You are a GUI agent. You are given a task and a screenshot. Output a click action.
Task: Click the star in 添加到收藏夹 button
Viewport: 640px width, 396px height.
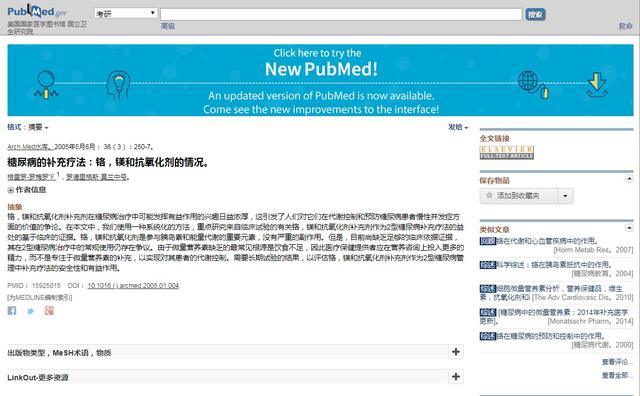(x=489, y=196)
